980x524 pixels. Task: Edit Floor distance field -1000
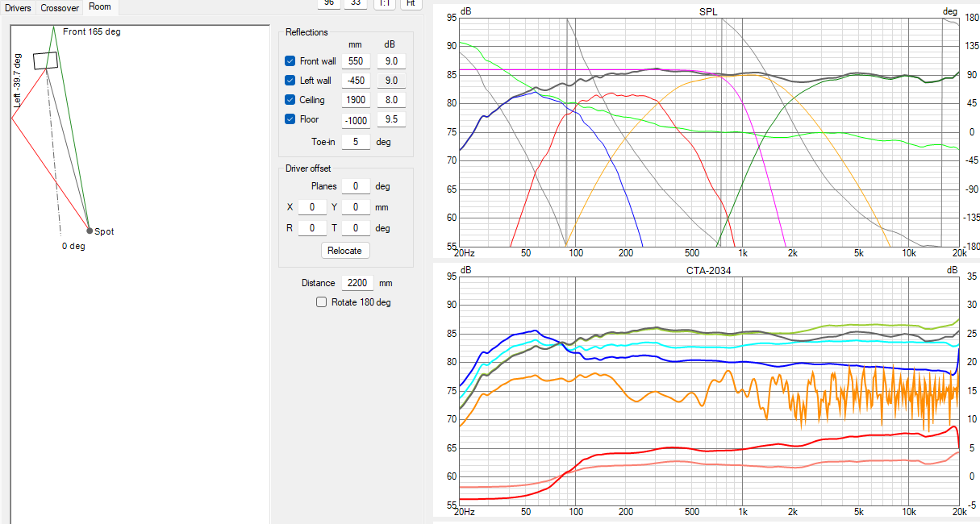click(x=356, y=119)
